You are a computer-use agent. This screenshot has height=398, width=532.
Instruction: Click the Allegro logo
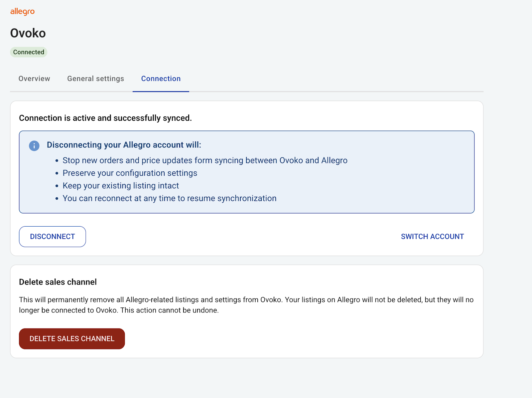(22, 12)
